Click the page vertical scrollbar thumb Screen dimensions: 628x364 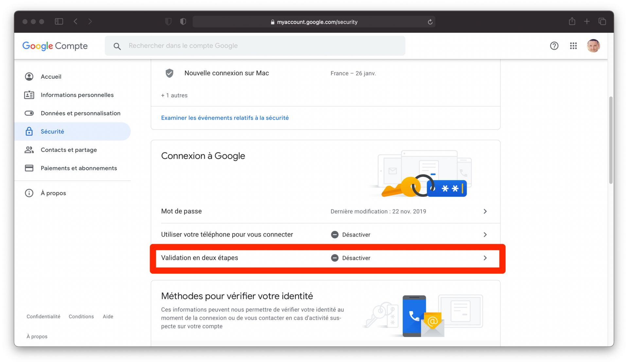coord(611,140)
